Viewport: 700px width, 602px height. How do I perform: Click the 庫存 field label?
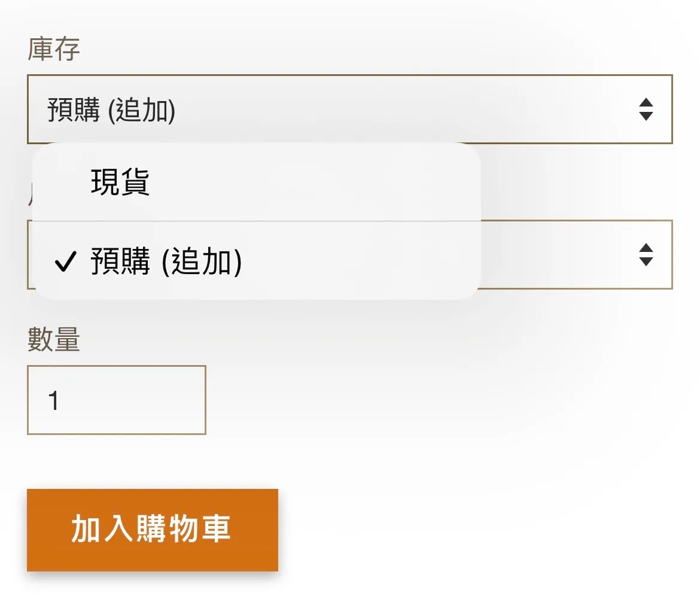(54, 50)
